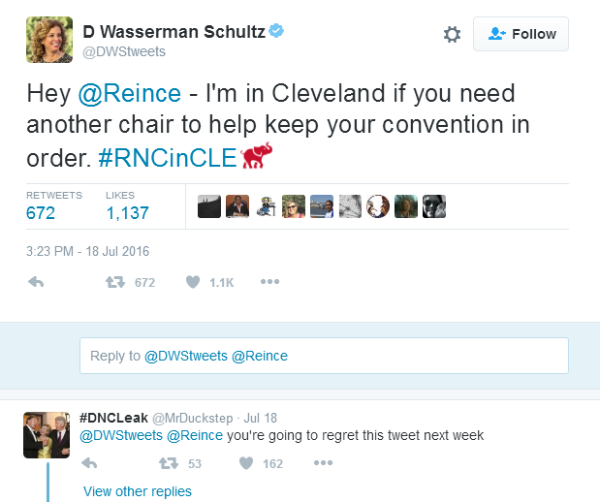This screenshot has width=600, height=502.
Task: Like the #DNCLeak reply tweet
Action: coord(249,463)
